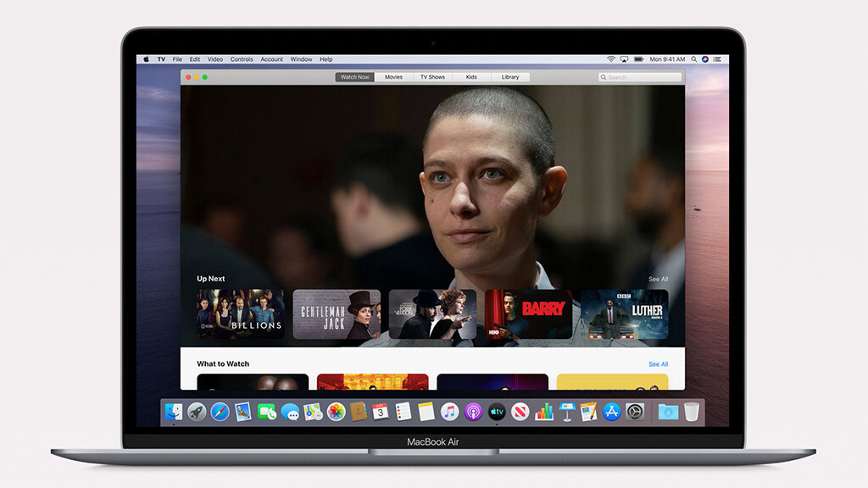Open Notes from the dock
This screenshot has width=868, height=488.
tap(426, 412)
